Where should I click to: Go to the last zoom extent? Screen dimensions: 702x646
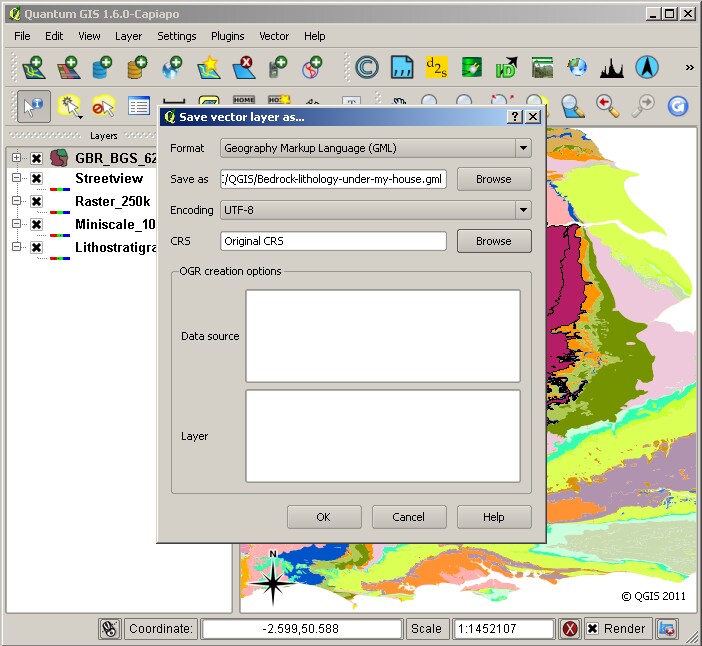pos(608,107)
